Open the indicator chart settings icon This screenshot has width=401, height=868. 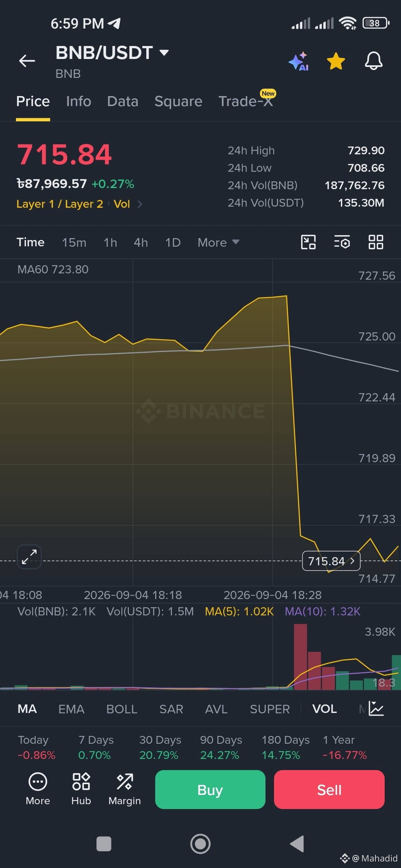click(x=376, y=708)
